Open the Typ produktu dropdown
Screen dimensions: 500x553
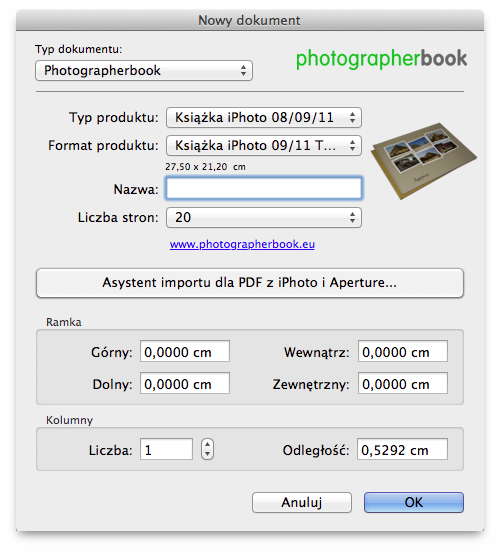[264, 117]
